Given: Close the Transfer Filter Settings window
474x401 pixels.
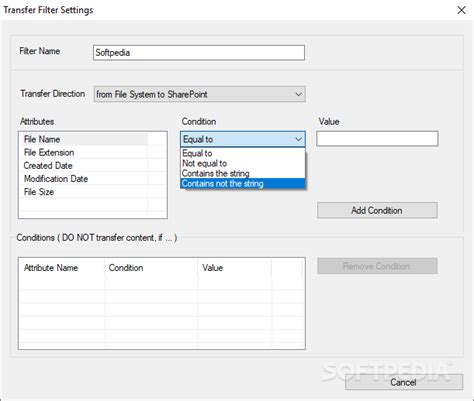Looking at the screenshot, I should point(461,10).
